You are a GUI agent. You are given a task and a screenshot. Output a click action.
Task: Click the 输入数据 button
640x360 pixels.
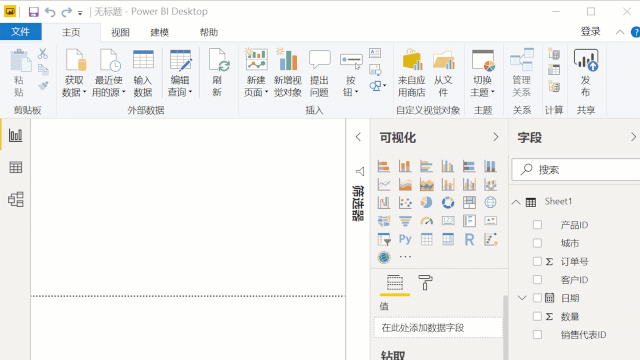143,73
